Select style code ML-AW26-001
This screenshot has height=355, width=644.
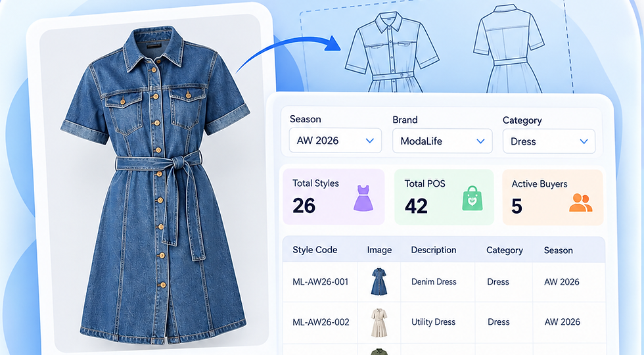pyautogui.click(x=321, y=282)
